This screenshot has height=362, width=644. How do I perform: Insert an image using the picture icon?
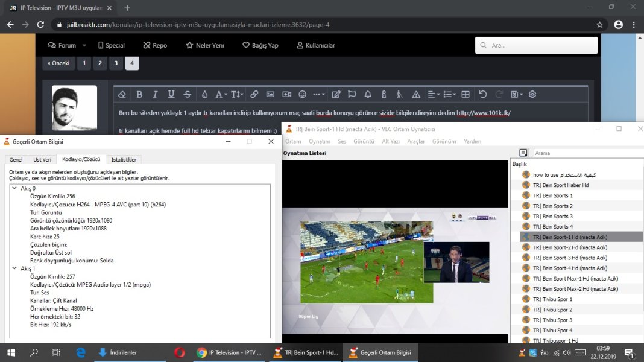270,95
